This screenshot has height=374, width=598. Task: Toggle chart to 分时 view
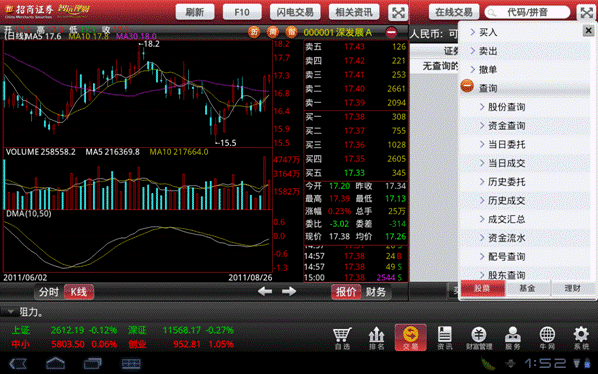click(49, 292)
